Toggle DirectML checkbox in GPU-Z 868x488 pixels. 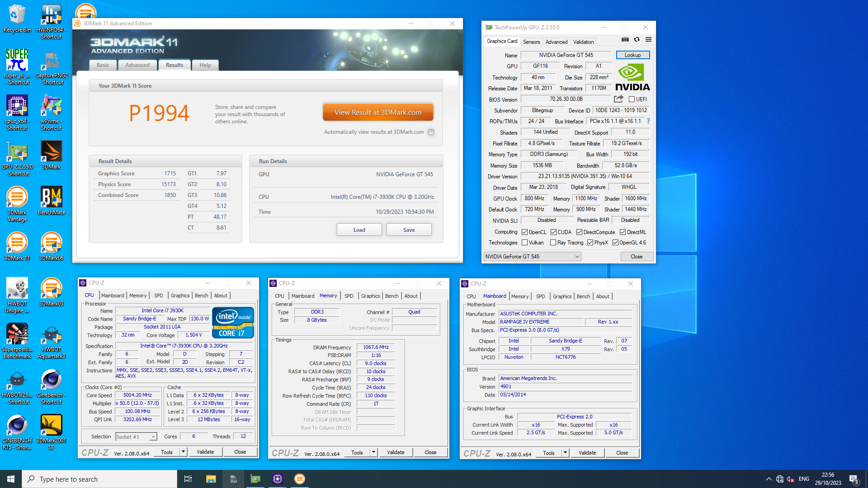click(x=623, y=232)
